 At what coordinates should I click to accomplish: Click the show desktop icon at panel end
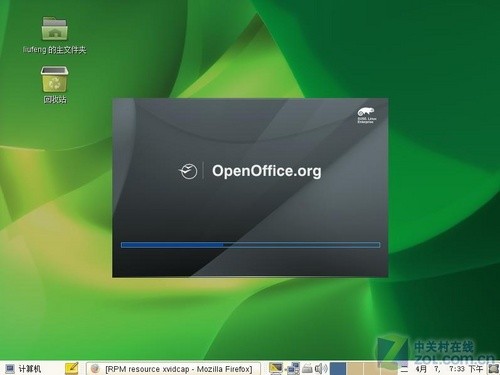pos(494,369)
